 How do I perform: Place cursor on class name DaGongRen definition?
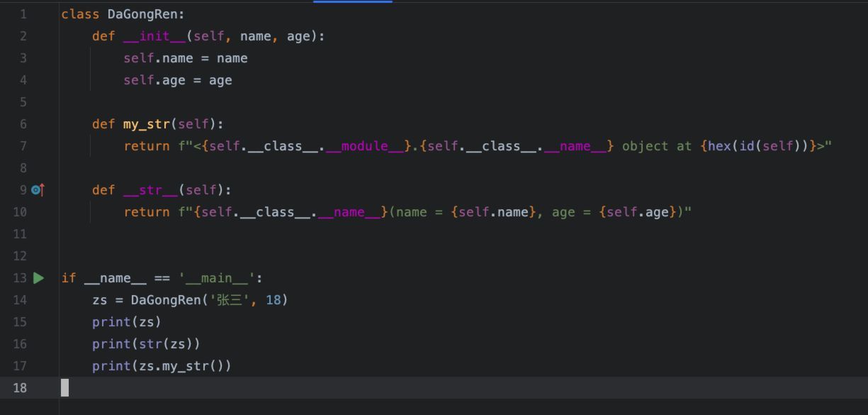(142, 14)
